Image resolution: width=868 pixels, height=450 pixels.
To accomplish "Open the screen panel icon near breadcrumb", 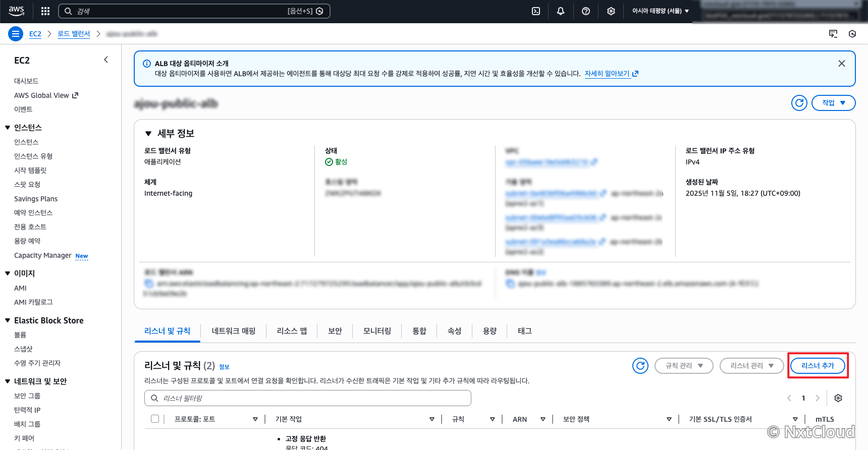I will pos(833,34).
